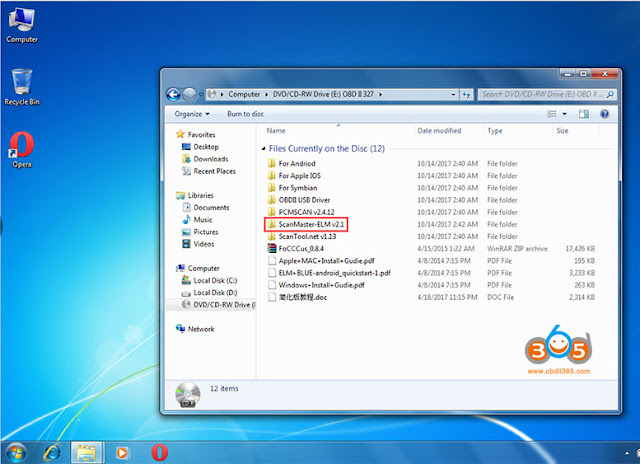Select the ScanMaster-ELM v2.1 folder

(x=306, y=224)
